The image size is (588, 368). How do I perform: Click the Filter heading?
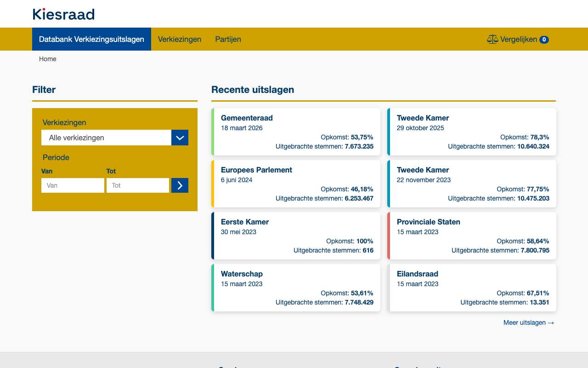pyautogui.click(x=44, y=90)
